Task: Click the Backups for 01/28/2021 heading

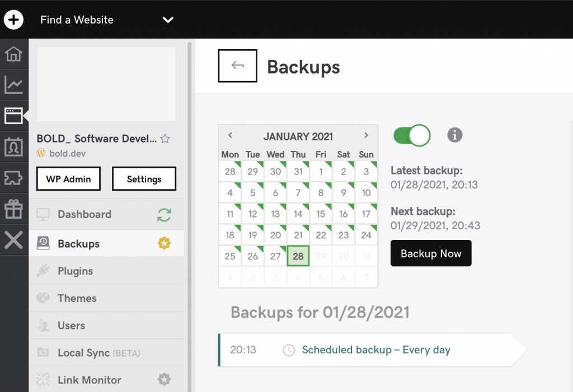Action: pyautogui.click(x=320, y=313)
